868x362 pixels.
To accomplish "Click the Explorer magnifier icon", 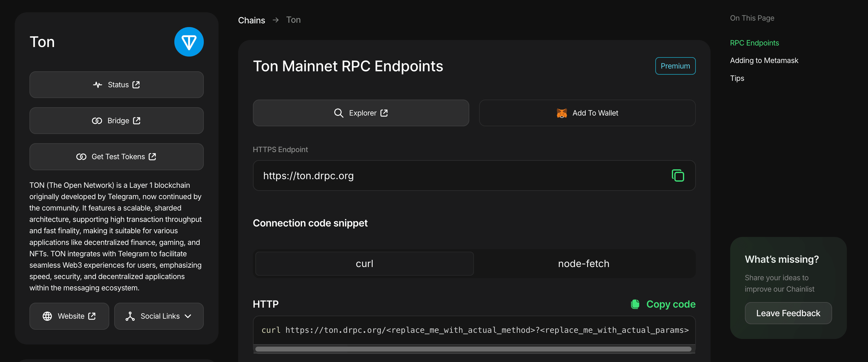I will [x=338, y=113].
